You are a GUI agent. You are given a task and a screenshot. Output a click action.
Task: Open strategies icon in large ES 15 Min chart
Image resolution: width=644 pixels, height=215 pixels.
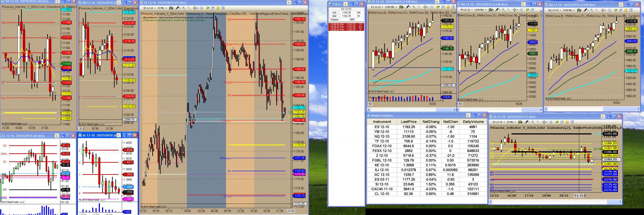click(x=213, y=8)
